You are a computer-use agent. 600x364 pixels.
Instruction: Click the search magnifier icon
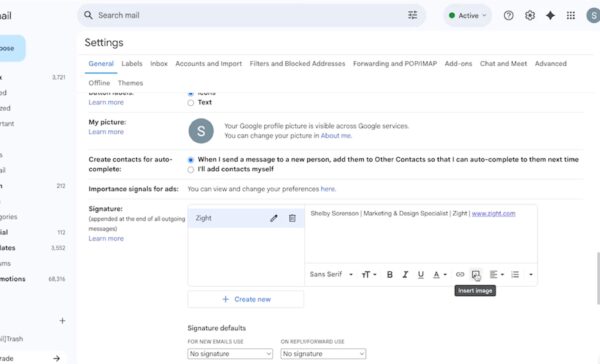(88, 15)
